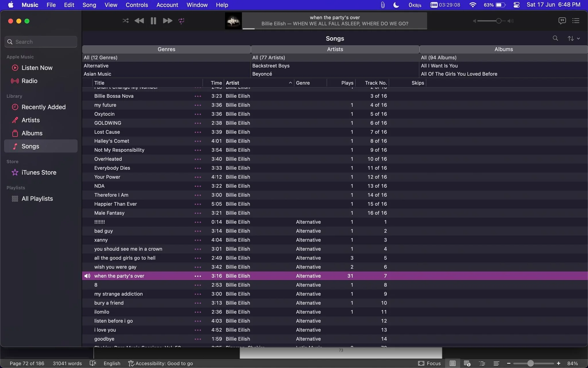Sort by Skips column header
Image resolution: width=588 pixels, height=368 pixels.
tap(407, 83)
